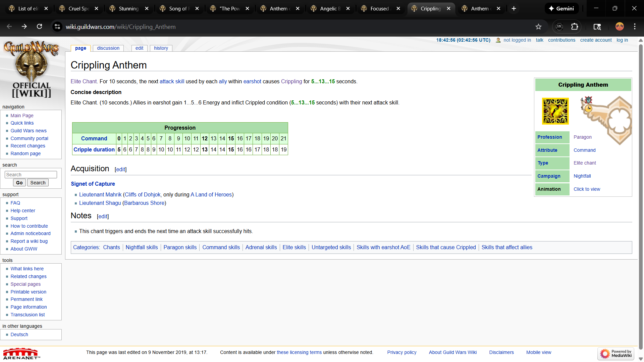
Task: Open the discussion wiki tab
Action: [x=108, y=48]
